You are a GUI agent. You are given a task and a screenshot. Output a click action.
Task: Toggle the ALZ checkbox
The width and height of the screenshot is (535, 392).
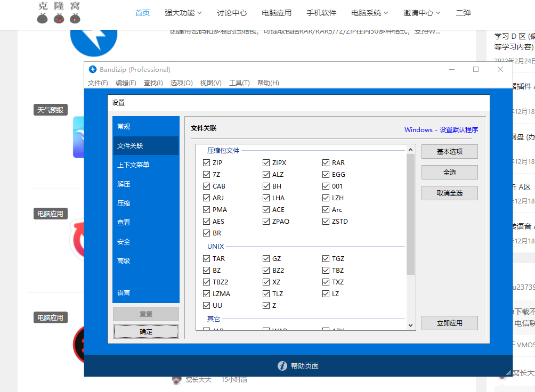pyautogui.click(x=266, y=174)
